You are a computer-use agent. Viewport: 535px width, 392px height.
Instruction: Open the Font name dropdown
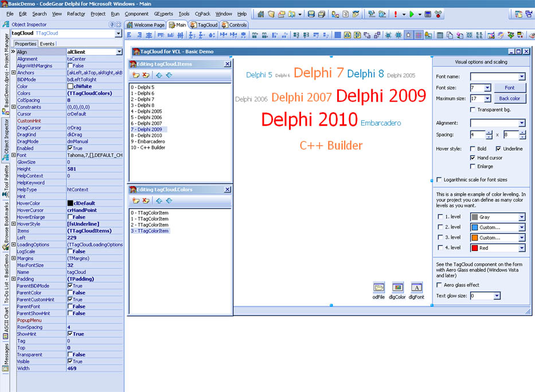pos(522,77)
